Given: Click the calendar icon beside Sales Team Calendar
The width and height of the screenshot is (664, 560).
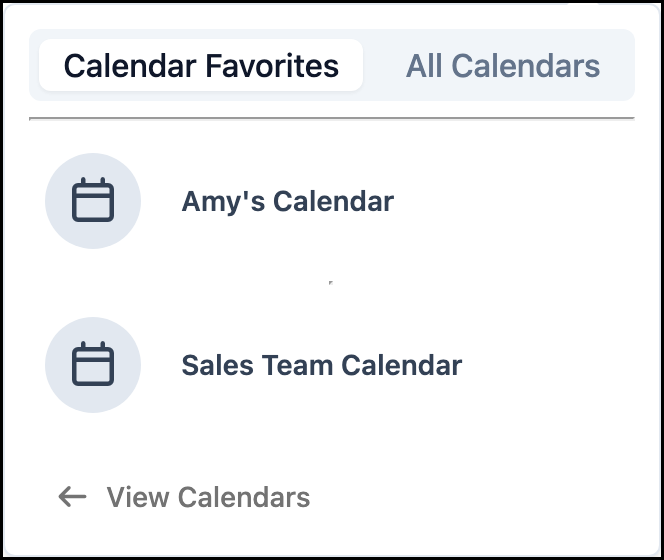Looking at the screenshot, I should coord(93,364).
